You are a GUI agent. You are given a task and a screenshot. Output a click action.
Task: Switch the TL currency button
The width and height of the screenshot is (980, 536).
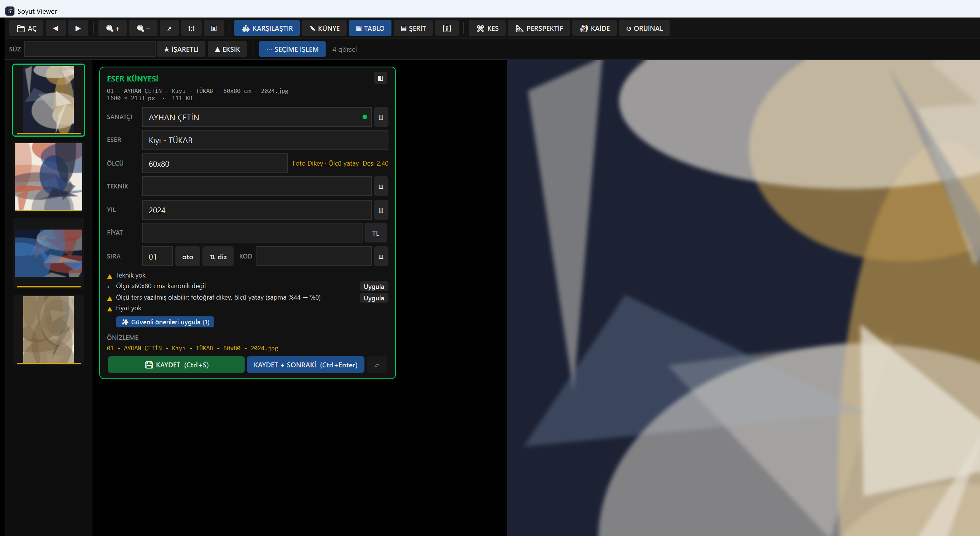point(376,233)
